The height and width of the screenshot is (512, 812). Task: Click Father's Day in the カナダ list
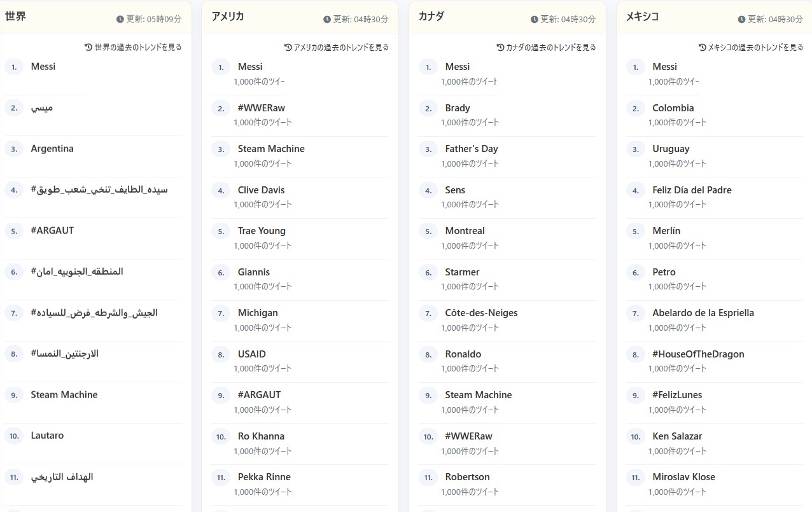(472, 149)
